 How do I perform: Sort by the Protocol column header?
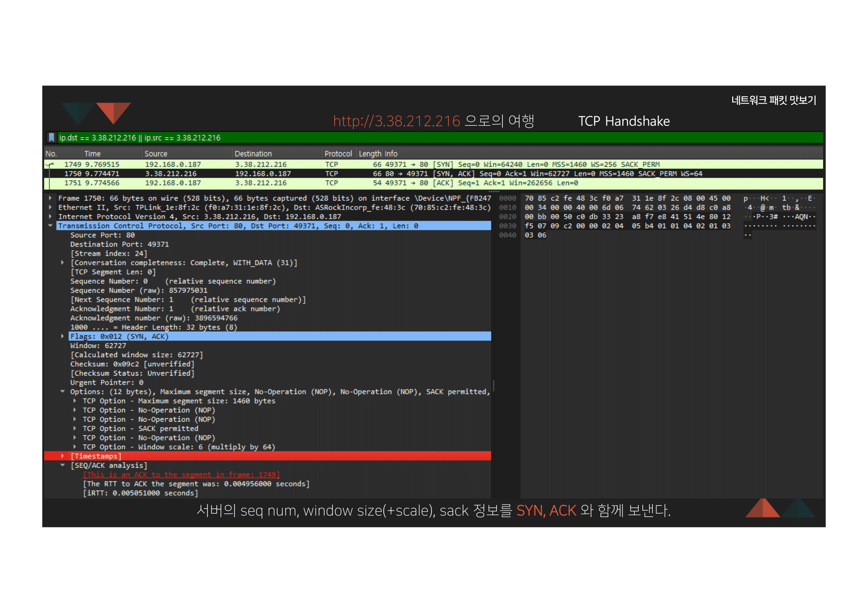tap(338, 154)
